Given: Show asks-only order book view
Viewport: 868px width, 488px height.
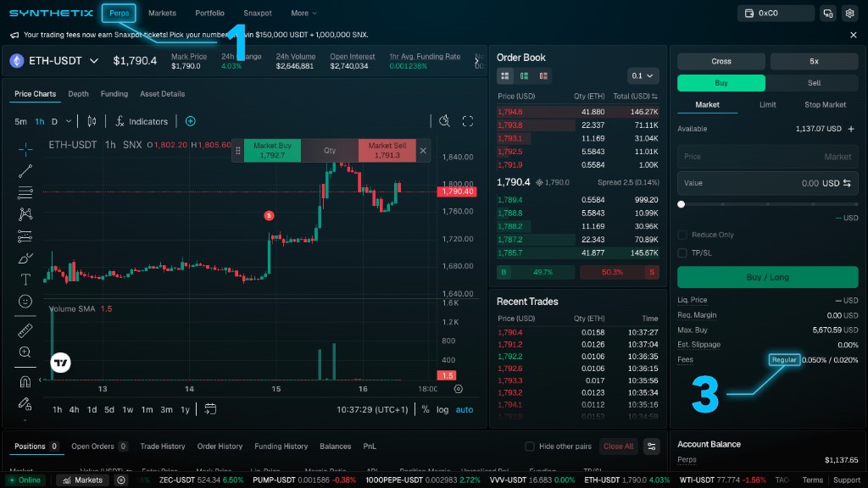Looking at the screenshot, I should click(543, 75).
